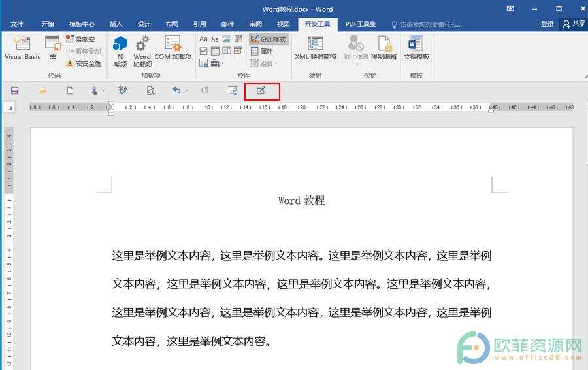The height and width of the screenshot is (370, 588).
Task: Open ribbon display options in title bar
Action: click(510, 8)
